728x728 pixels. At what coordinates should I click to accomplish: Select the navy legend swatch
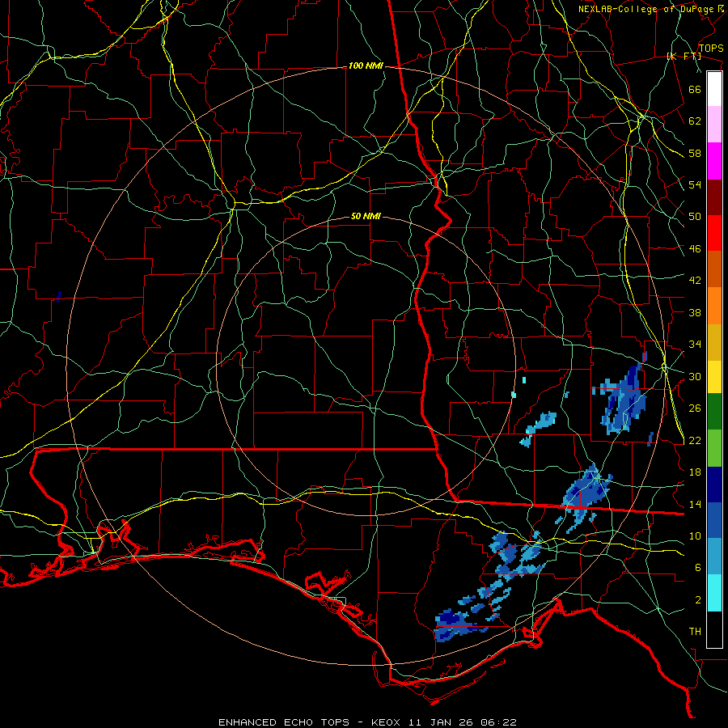[x=714, y=485]
